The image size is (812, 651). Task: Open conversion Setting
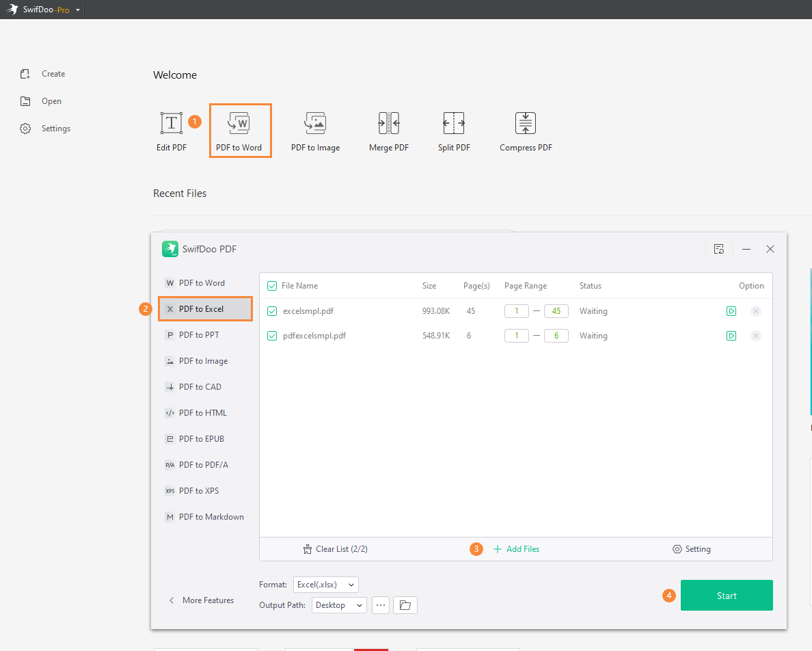691,549
